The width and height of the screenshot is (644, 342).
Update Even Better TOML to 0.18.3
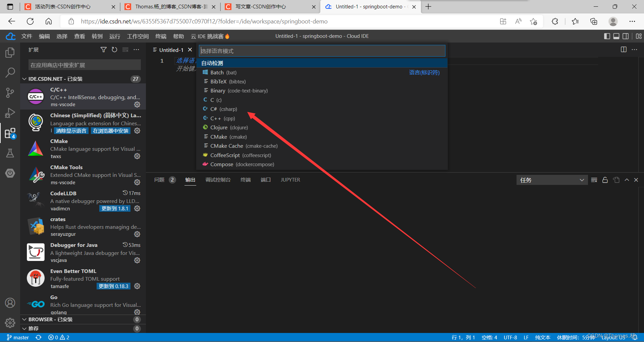(113, 286)
